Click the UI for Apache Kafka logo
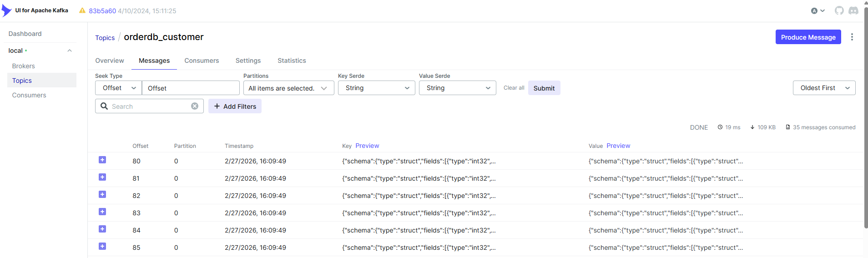Viewport: 868px width, 258px height. click(x=7, y=10)
